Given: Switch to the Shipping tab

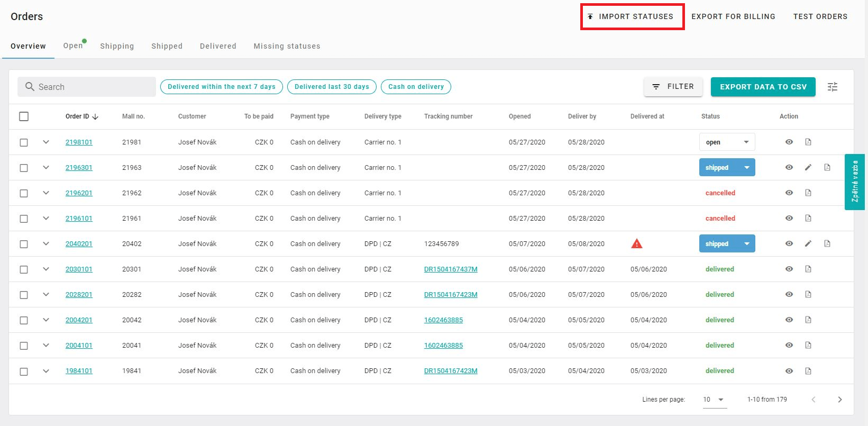Looking at the screenshot, I should tap(117, 46).
